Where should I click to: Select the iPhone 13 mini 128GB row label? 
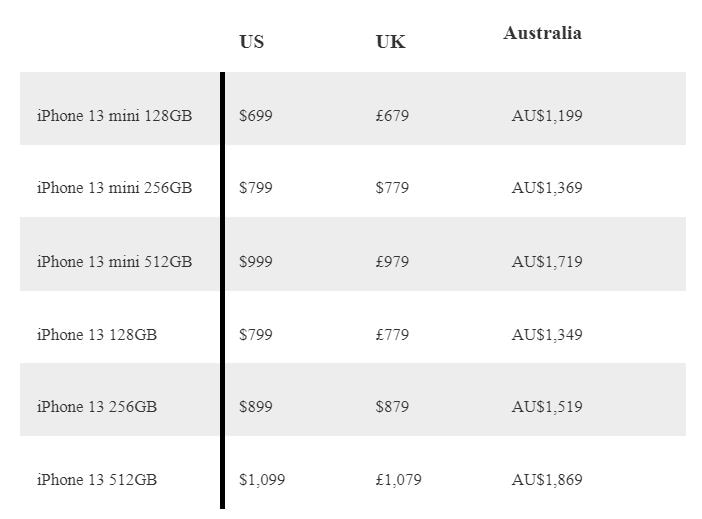[114, 115]
